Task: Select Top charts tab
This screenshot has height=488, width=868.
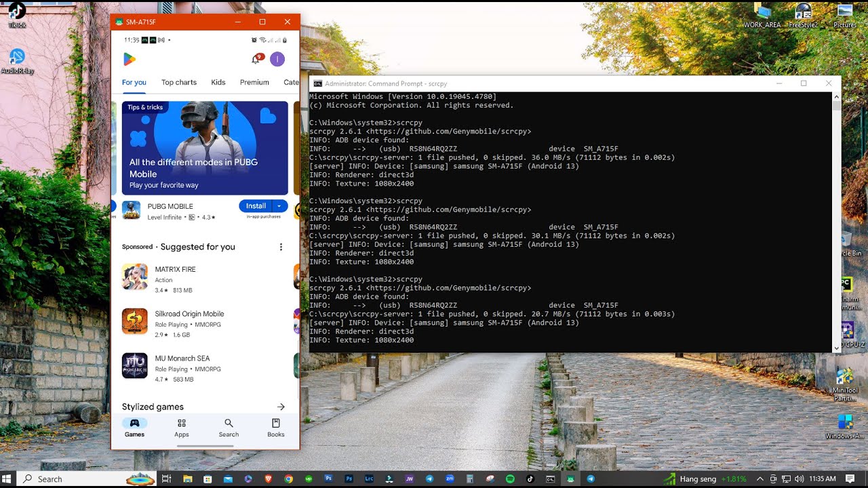Action: (x=179, y=82)
